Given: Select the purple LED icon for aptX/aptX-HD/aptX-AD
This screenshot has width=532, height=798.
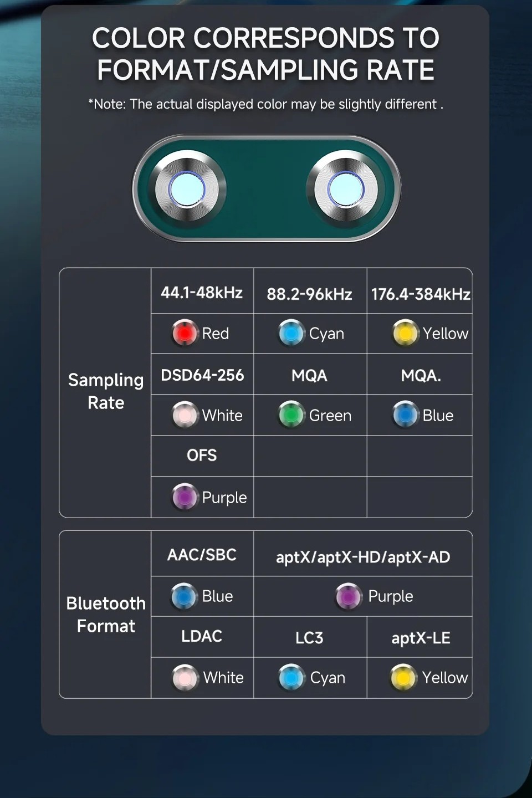Looking at the screenshot, I should coord(349,596).
